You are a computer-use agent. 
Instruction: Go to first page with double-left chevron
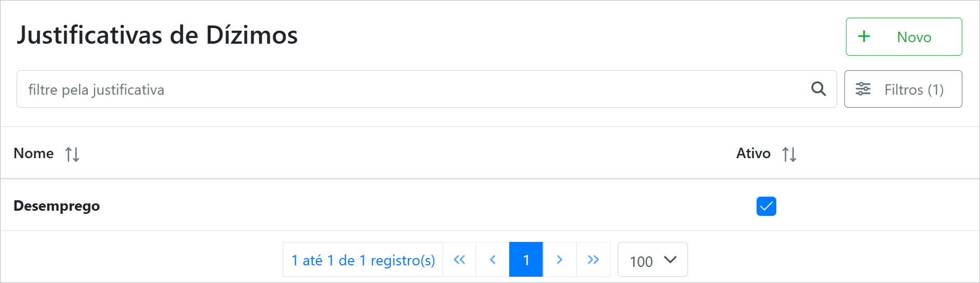click(459, 260)
